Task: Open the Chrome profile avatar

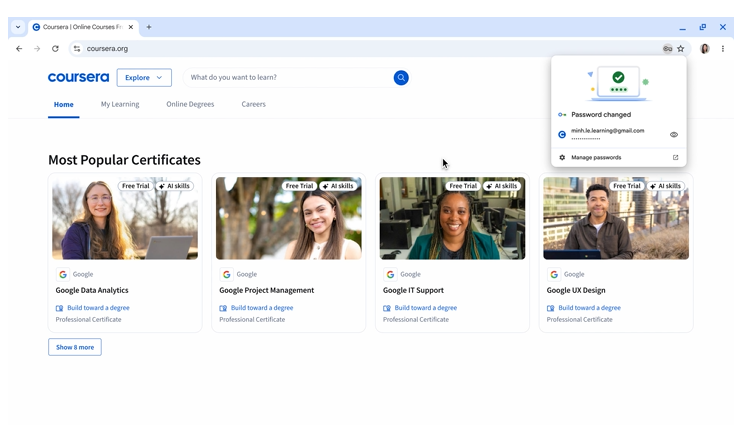Action: click(x=705, y=48)
